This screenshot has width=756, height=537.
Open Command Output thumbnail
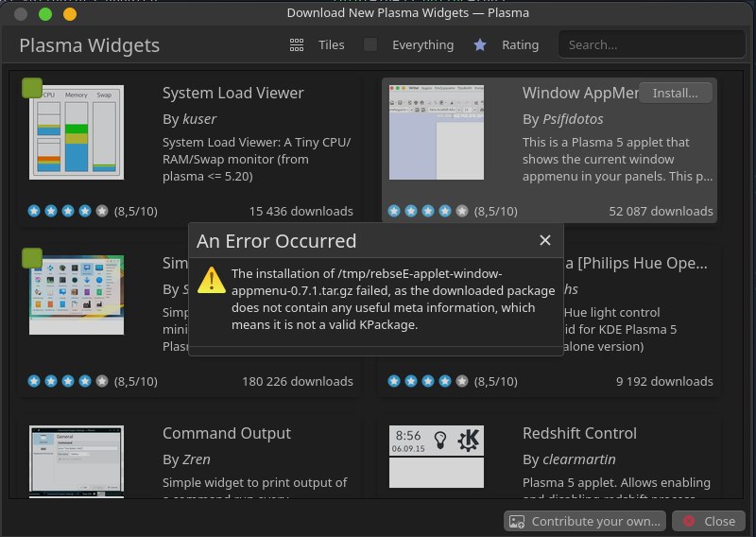[x=77, y=461]
